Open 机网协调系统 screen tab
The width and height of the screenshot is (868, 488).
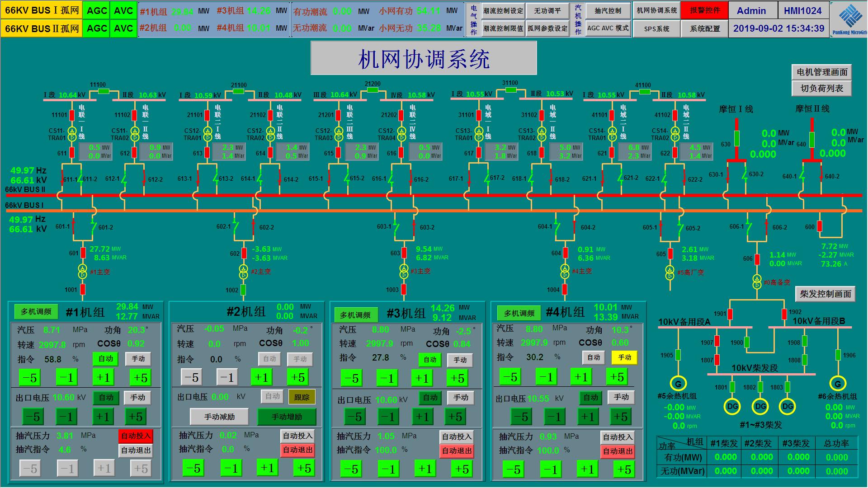[x=657, y=10]
